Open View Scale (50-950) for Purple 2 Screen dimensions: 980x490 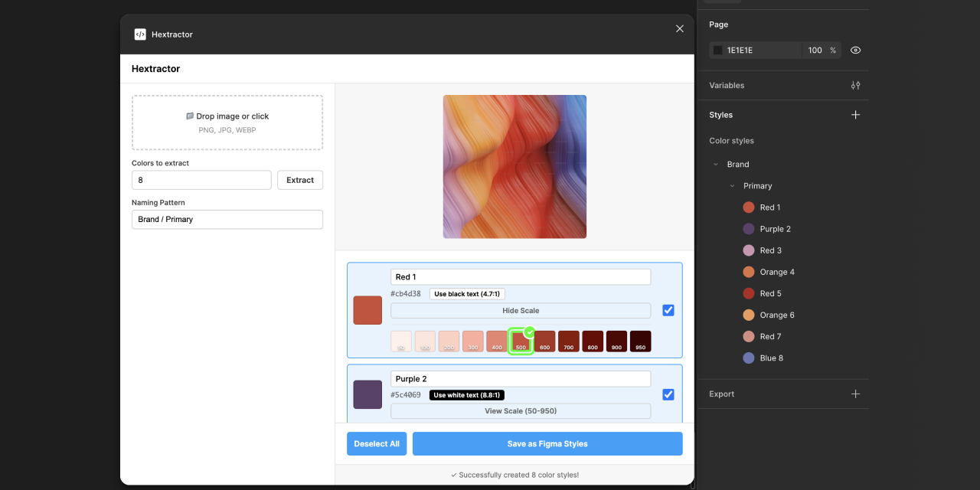tap(521, 410)
